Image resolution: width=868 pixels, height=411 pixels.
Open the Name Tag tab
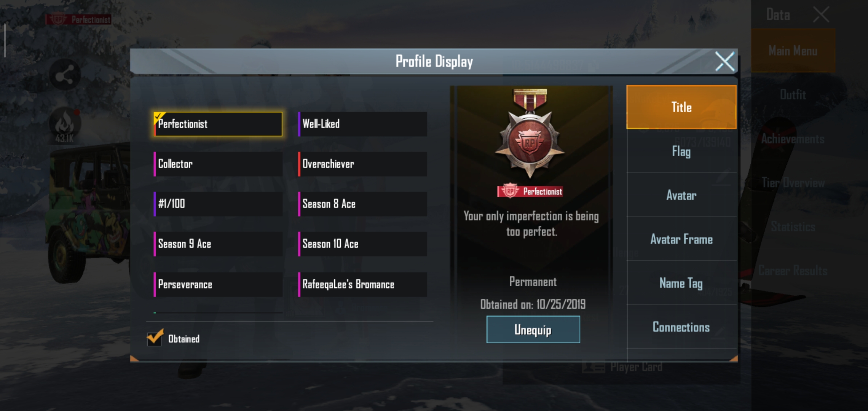point(681,283)
